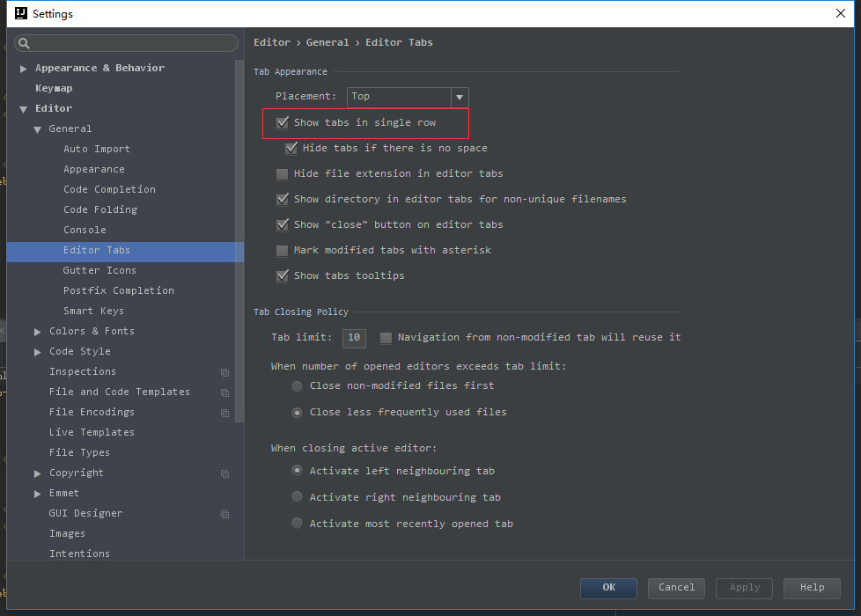Open the Placement dropdown
861x616 pixels.
click(460, 97)
